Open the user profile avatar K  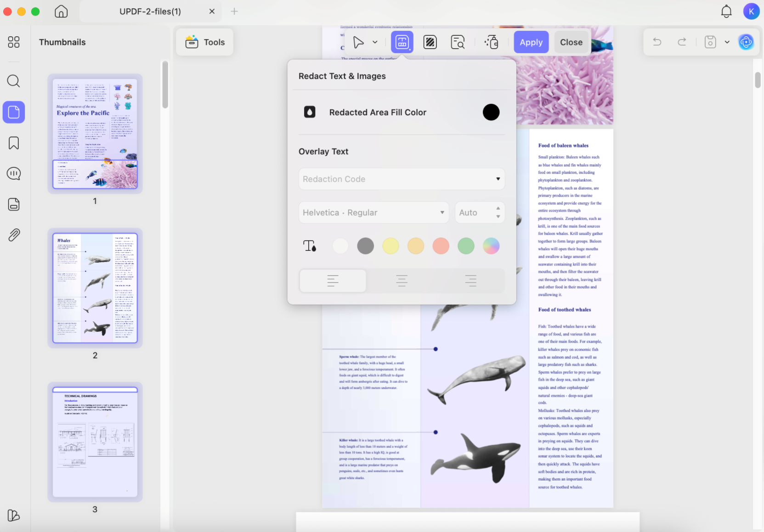click(751, 11)
